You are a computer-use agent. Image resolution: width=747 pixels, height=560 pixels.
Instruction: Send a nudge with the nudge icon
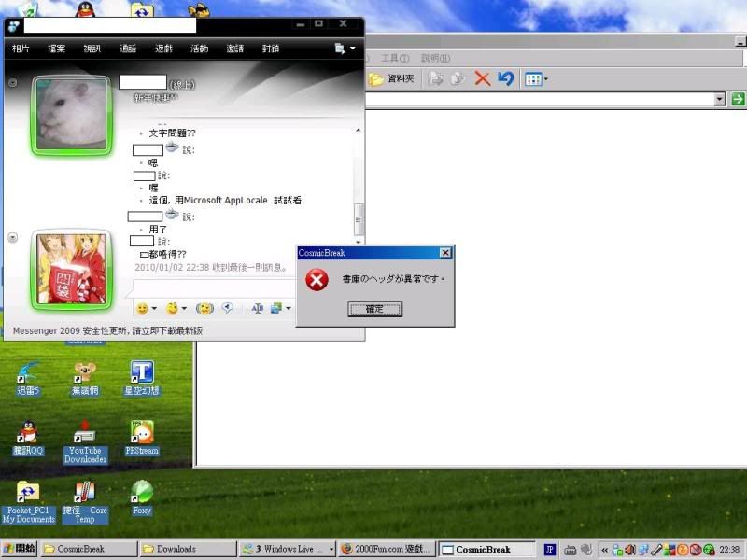[204, 308]
